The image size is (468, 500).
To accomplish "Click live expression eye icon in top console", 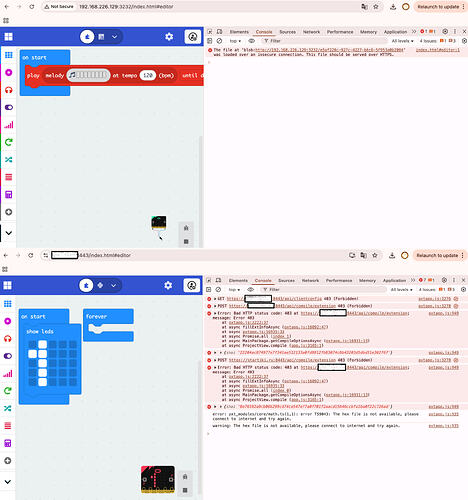I will 252,41.
